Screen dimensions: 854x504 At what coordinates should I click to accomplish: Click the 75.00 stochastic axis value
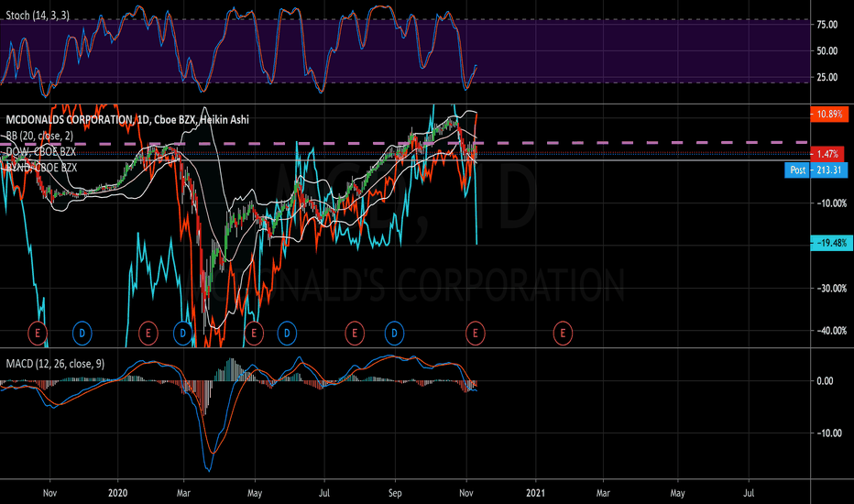pyautogui.click(x=827, y=25)
